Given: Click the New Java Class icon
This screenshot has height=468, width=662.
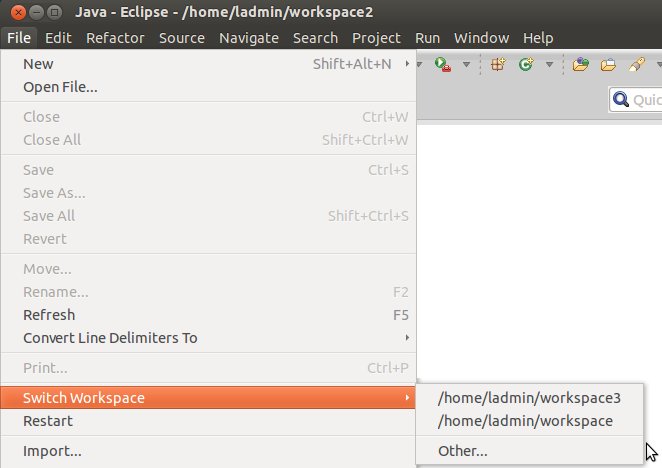Looking at the screenshot, I should [x=526, y=65].
